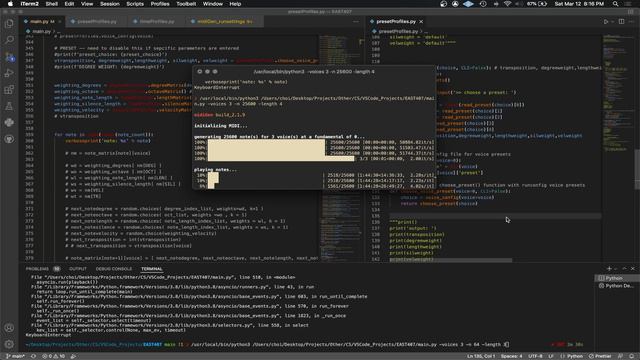Image resolution: width=640 pixels, height=360 pixels.
Task: Close the terminal panel
Action: [x=633, y=269]
